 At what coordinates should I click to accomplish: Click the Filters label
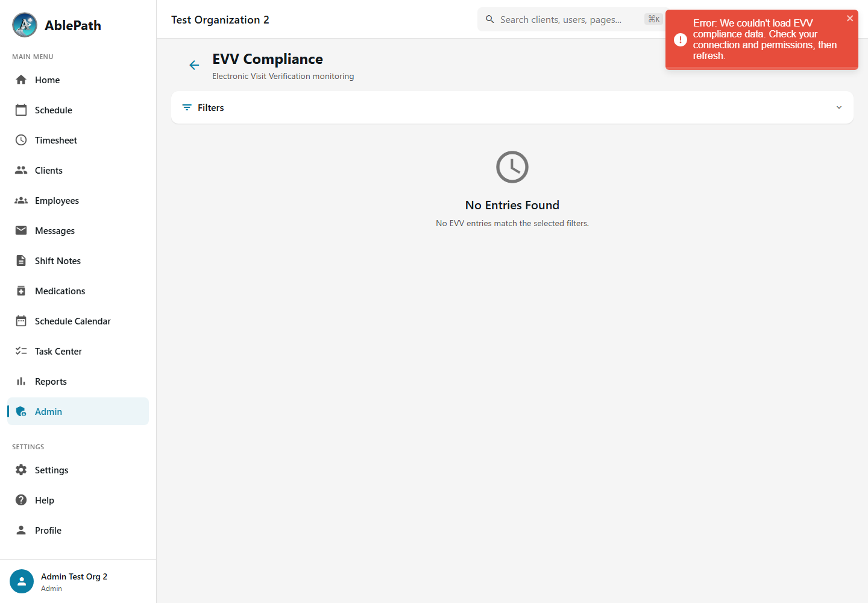[x=211, y=107]
